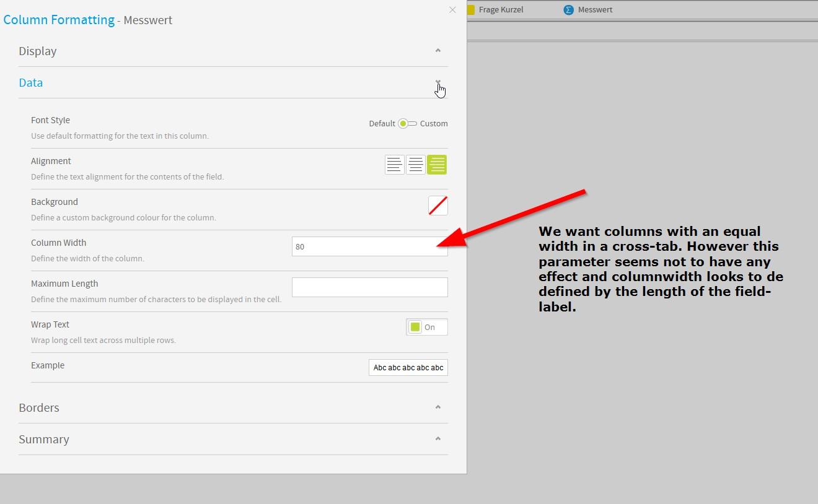Viewport: 818px width, 504px height.
Task: Click the Data section heading
Action: click(x=31, y=83)
